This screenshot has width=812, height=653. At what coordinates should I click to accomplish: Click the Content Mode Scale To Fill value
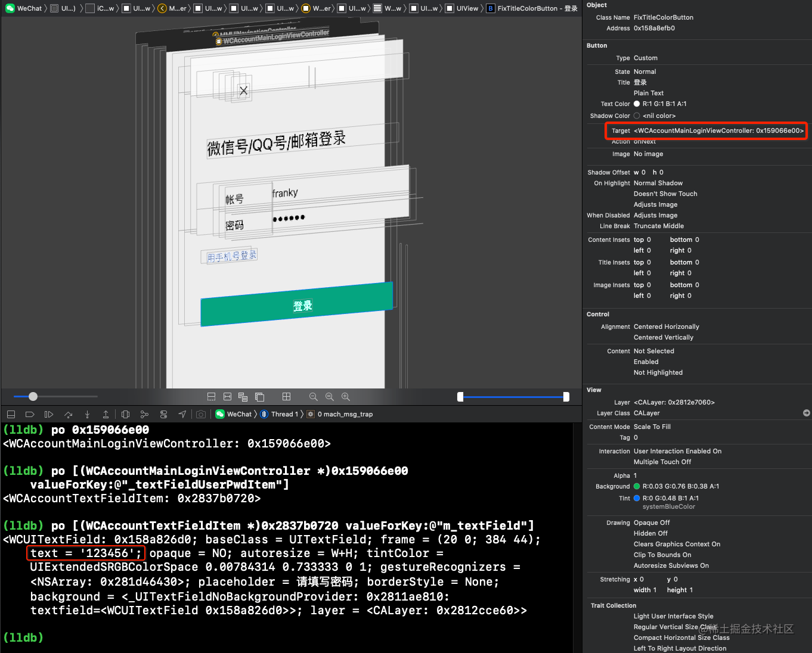point(652,427)
